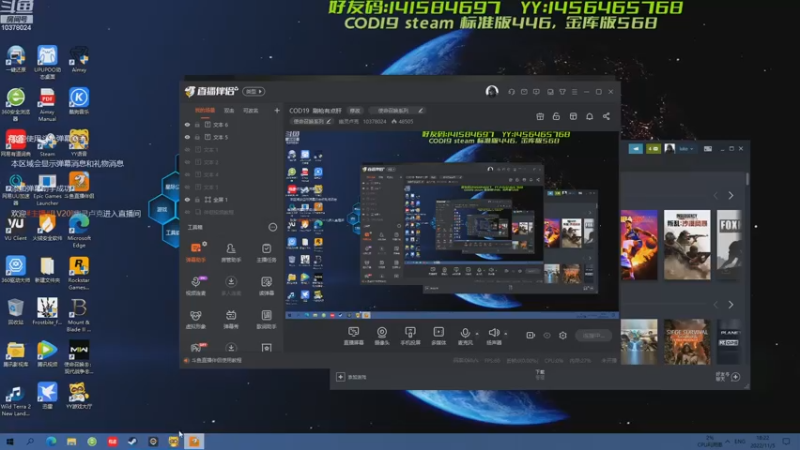Screen dimensions: 800x450
Task: Open Steam icon on taskbar
Action: (x=132, y=441)
